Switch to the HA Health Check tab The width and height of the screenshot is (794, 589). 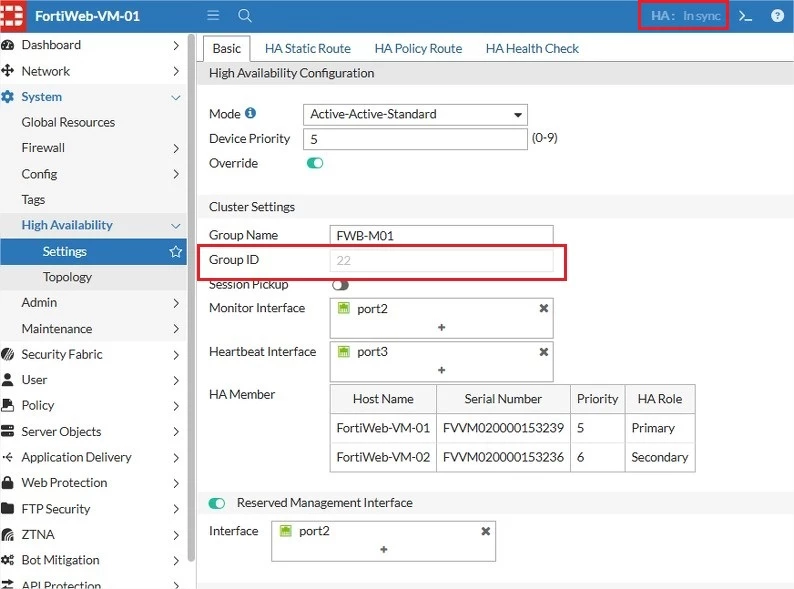(x=532, y=49)
